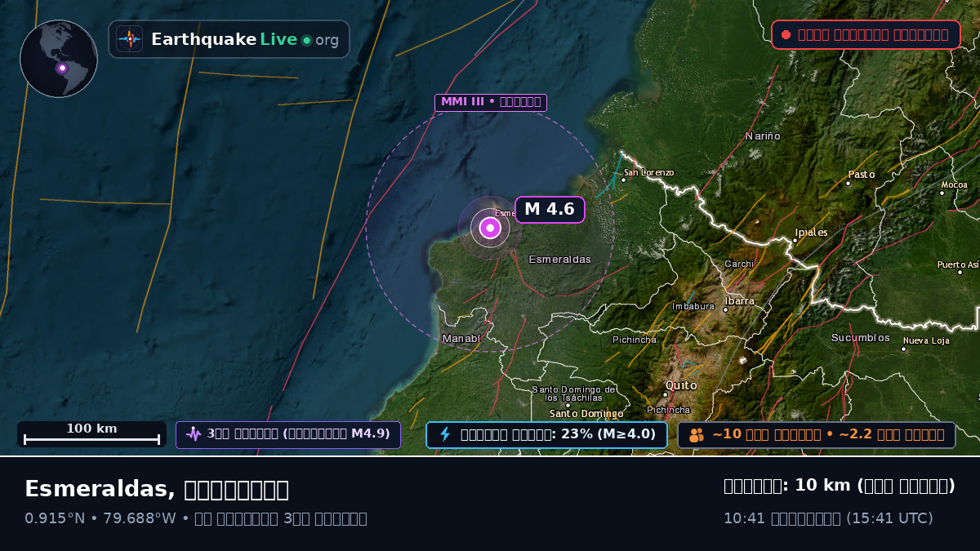Click the Esmeraldas province map label

tap(560, 259)
